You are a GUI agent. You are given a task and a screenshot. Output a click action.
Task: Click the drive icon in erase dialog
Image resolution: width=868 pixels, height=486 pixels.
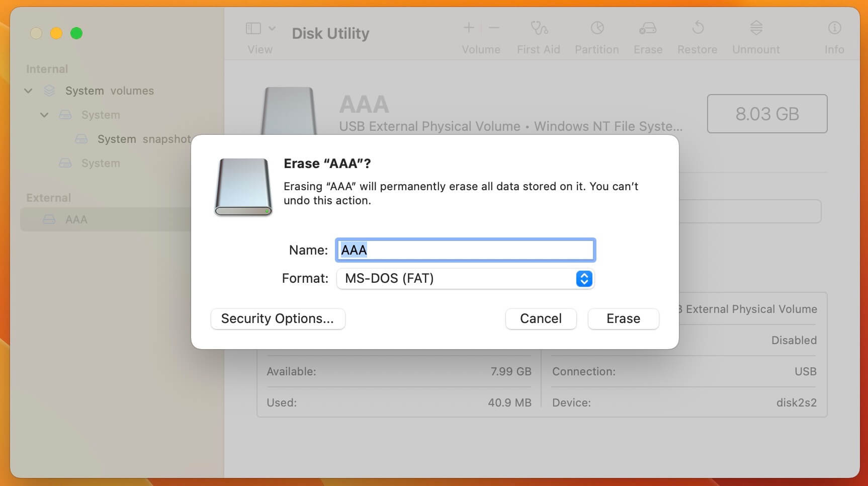[x=243, y=187]
